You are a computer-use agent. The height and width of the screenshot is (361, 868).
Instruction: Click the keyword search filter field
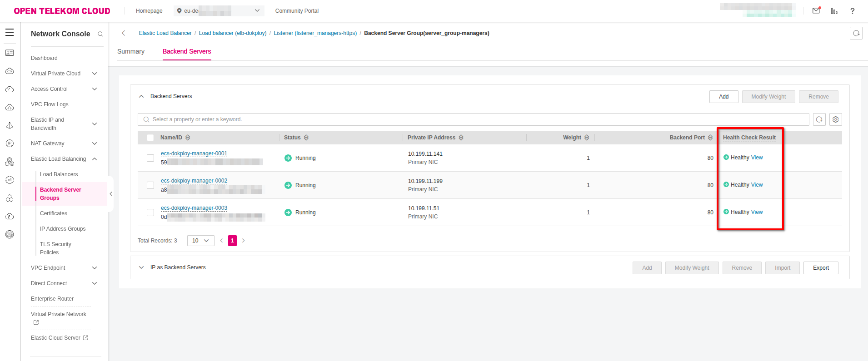point(473,119)
